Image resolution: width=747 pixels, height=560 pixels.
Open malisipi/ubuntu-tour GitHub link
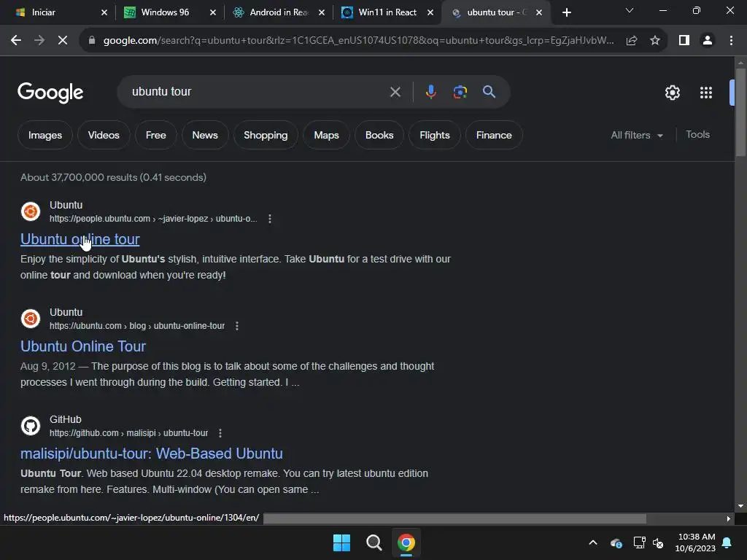coord(152,454)
